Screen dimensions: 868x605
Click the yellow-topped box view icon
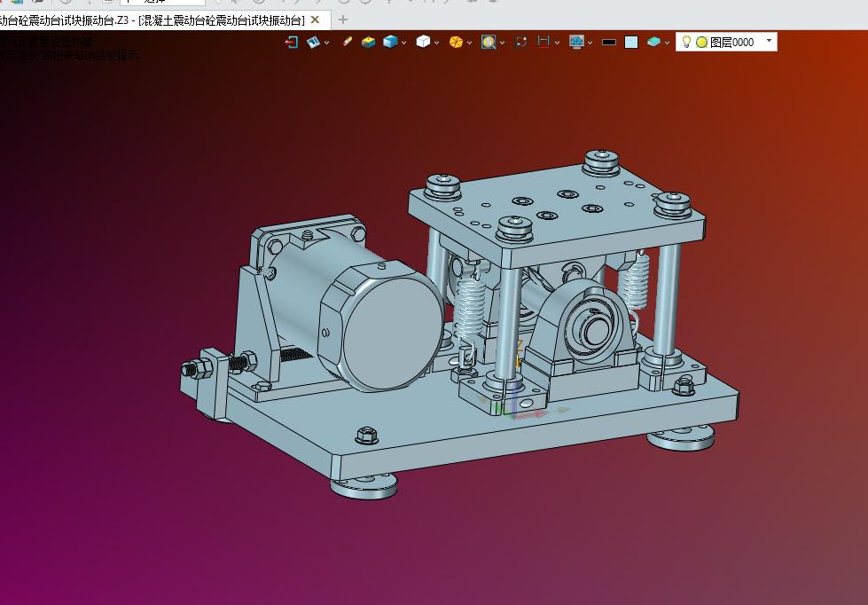[368, 42]
